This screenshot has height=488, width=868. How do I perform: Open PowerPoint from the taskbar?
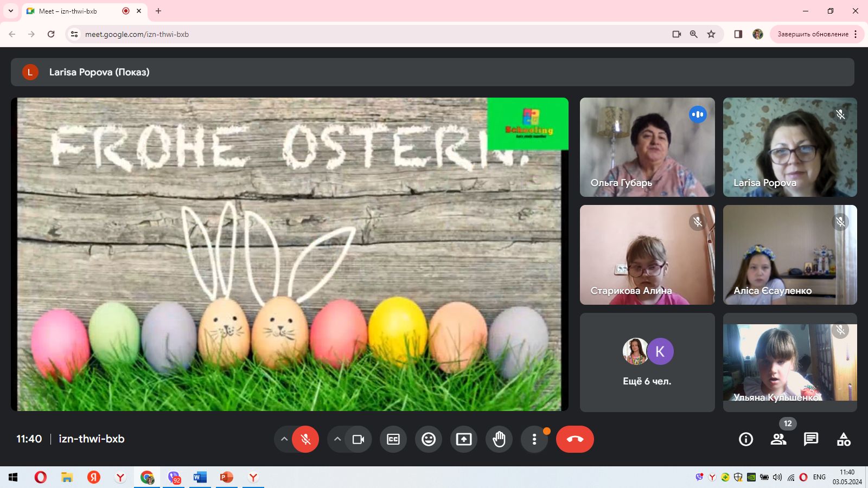click(x=226, y=477)
